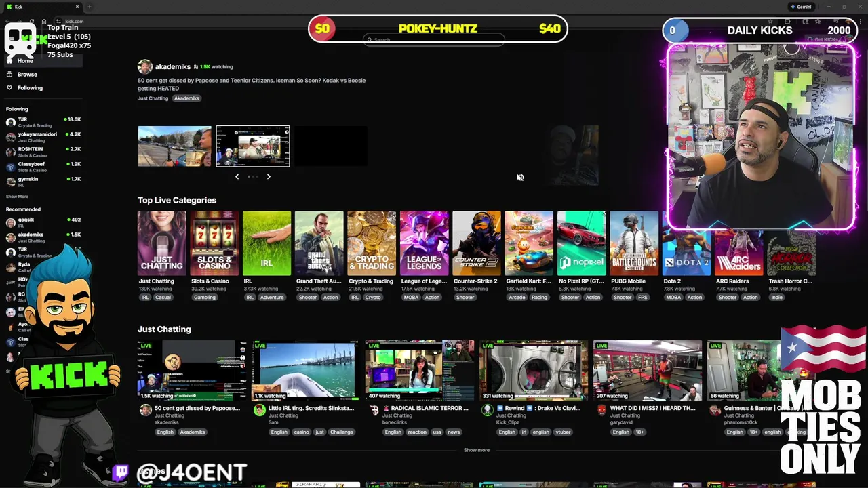The height and width of the screenshot is (488, 868).
Task: Open the Slots & Casino category card
Action: pyautogui.click(x=214, y=243)
